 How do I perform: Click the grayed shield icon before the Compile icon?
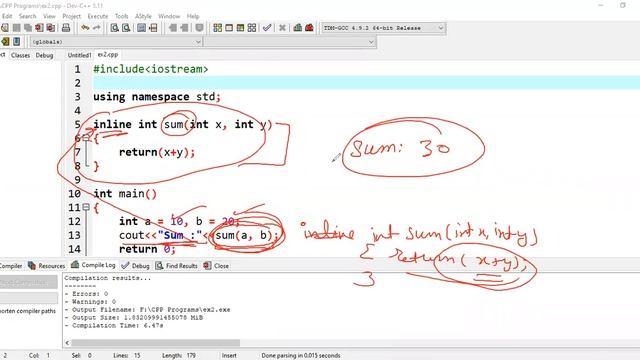pyautogui.click(x=199, y=28)
